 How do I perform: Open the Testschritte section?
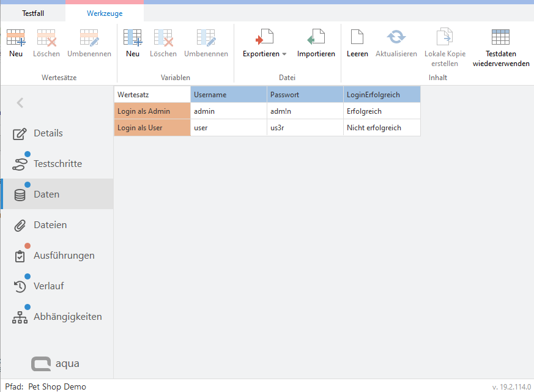click(x=57, y=164)
